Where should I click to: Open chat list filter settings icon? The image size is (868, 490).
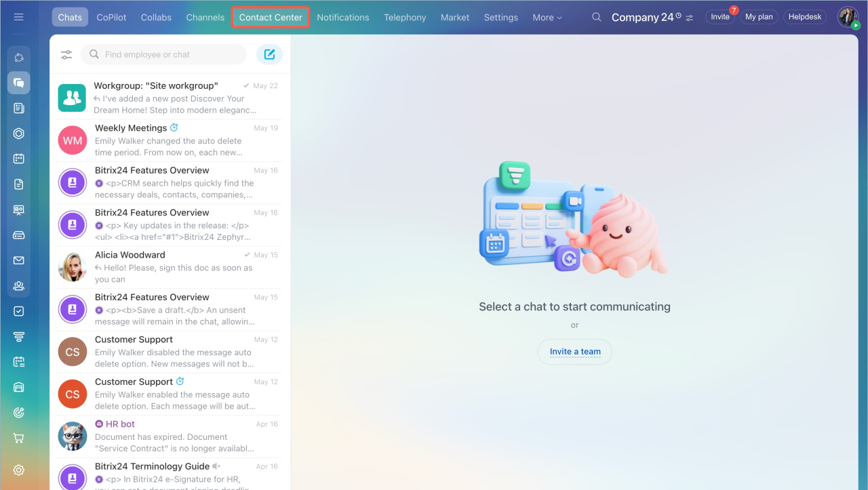(66, 55)
